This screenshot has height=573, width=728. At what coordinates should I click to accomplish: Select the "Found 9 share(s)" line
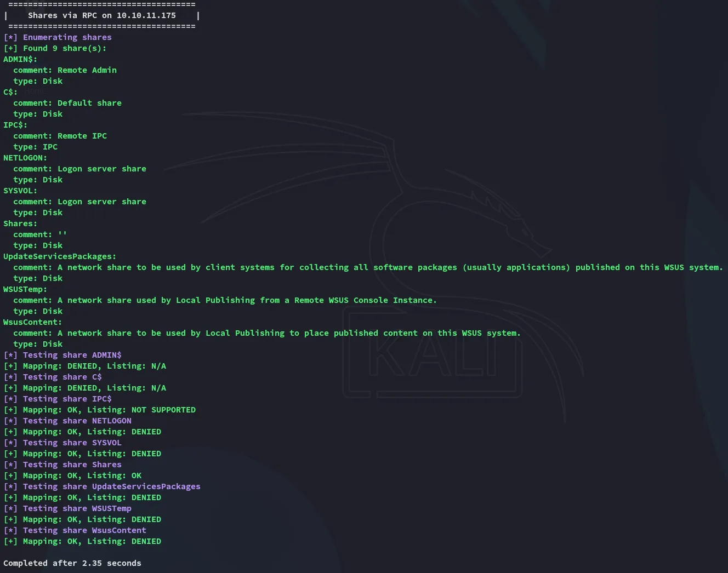[64, 48]
